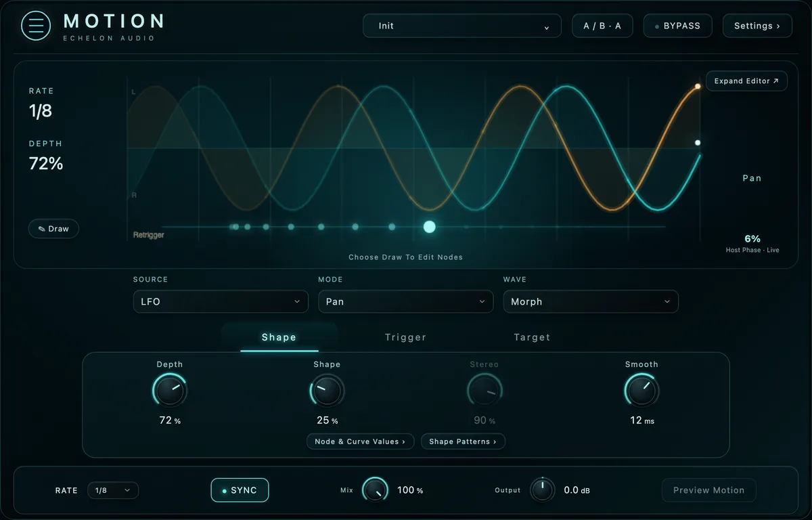The image size is (812, 520).
Task: Open the SOURCE LFO dropdown
Action: coord(221,301)
